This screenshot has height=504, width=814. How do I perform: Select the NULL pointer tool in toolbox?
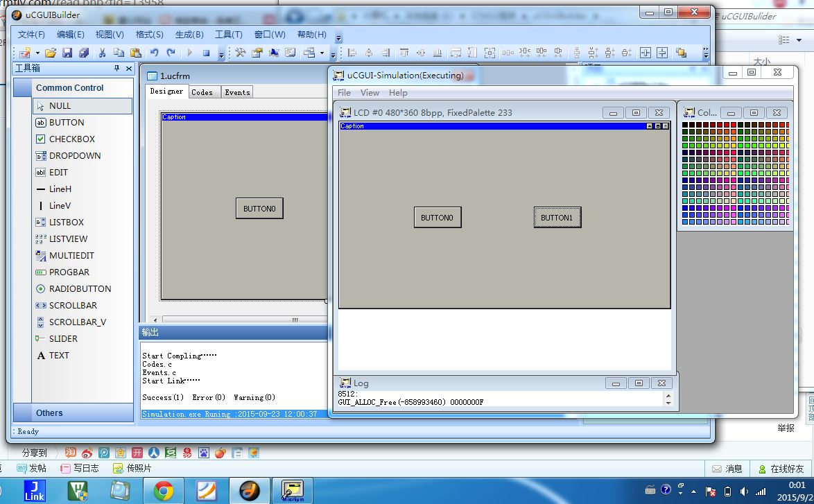(83, 106)
